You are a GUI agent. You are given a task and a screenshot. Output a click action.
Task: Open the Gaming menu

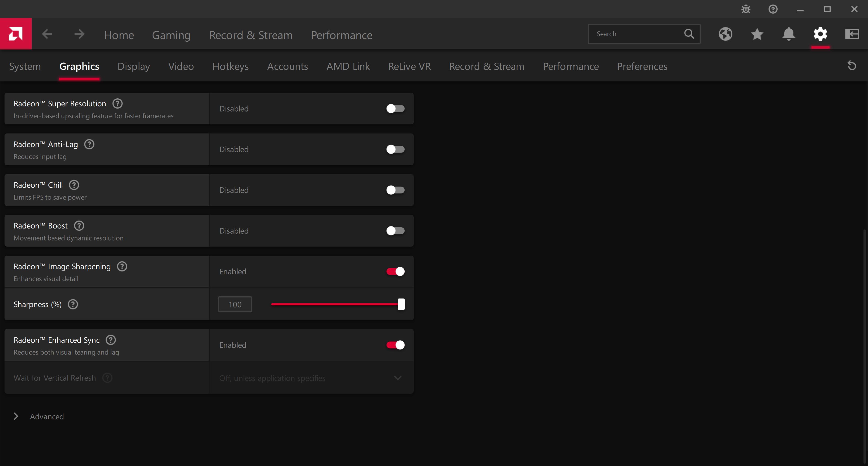click(171, 35)
